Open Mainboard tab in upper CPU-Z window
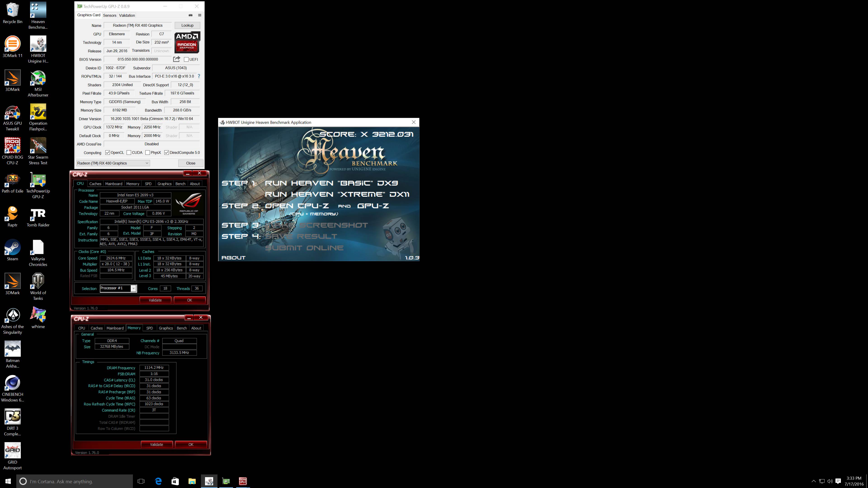The image size is (868, 488). [x=113, y=184]
